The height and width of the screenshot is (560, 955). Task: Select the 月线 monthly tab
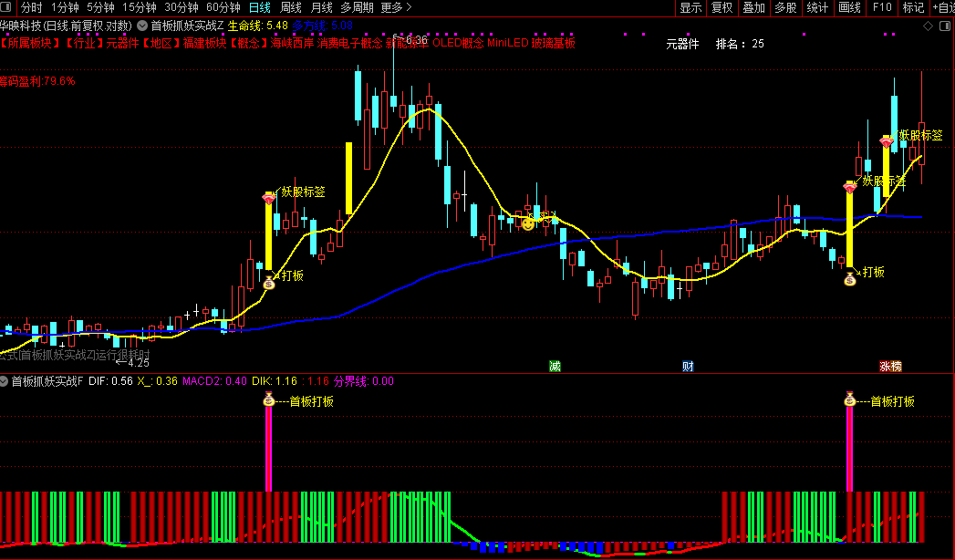pos(322,7)
